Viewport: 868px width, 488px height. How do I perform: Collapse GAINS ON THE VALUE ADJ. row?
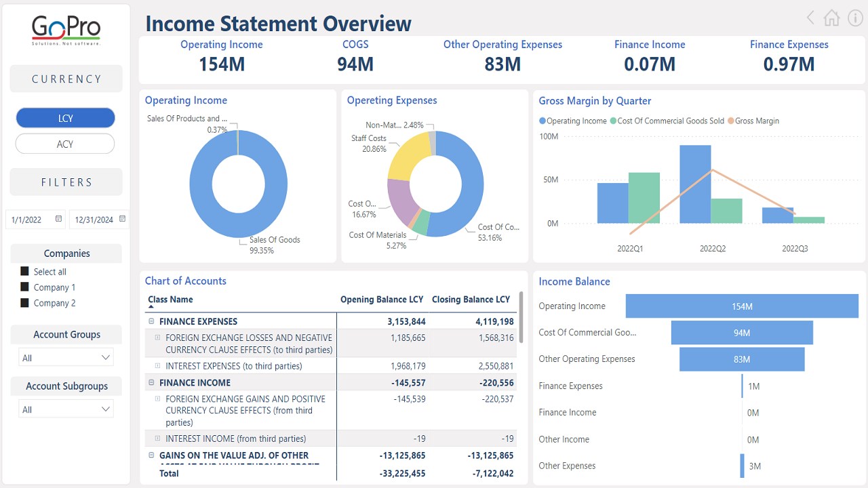click(151, 455)
